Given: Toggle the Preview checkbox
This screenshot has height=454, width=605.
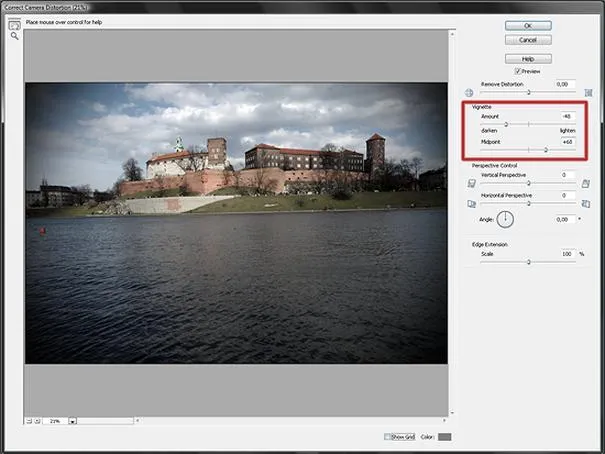Looking at the screenshot, I should pyautogui.click(x=518, y=71).
